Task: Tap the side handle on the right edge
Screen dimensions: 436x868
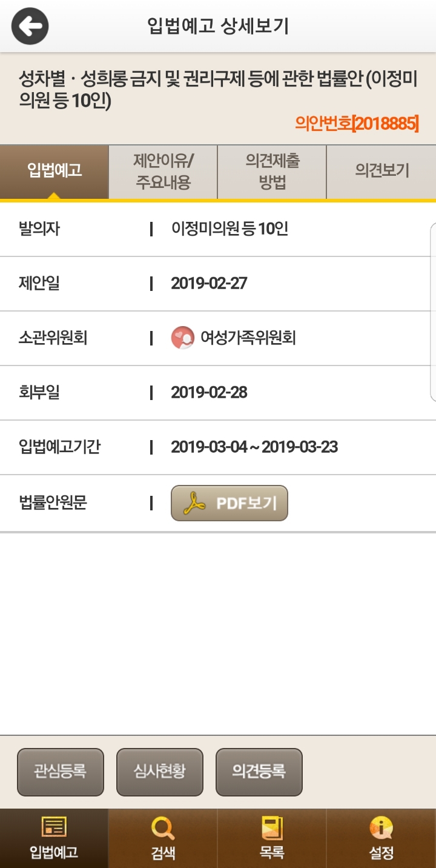Action: coord(432,312)
